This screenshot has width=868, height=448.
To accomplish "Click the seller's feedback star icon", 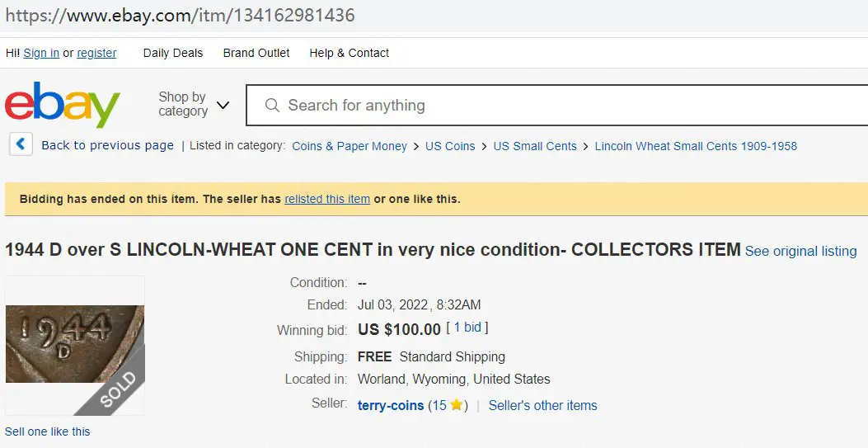I will pos(456,405).
